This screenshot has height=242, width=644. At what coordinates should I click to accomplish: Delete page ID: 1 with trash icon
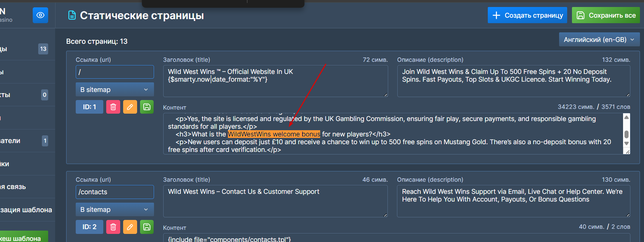(x=113, y=107)
